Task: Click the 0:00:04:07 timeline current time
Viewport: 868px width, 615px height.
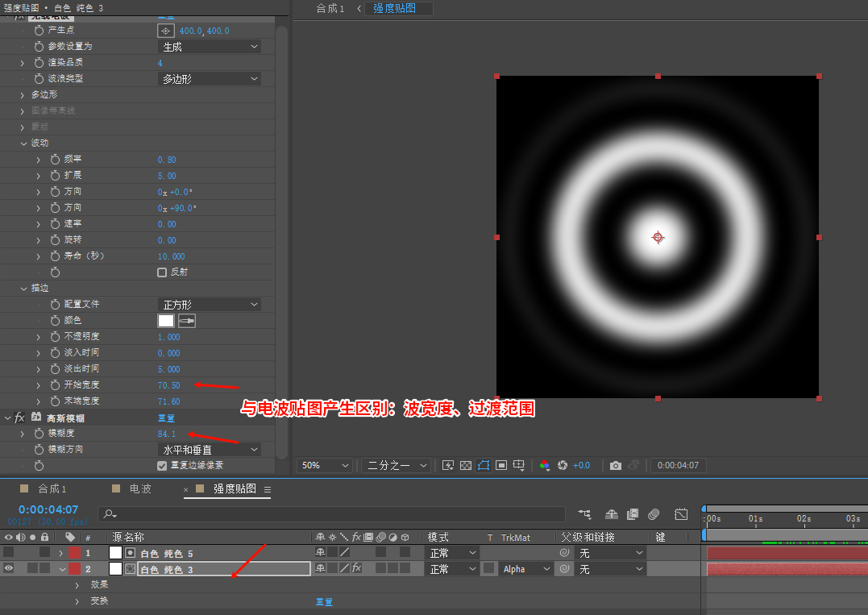Action: click(x=48, y=509)
